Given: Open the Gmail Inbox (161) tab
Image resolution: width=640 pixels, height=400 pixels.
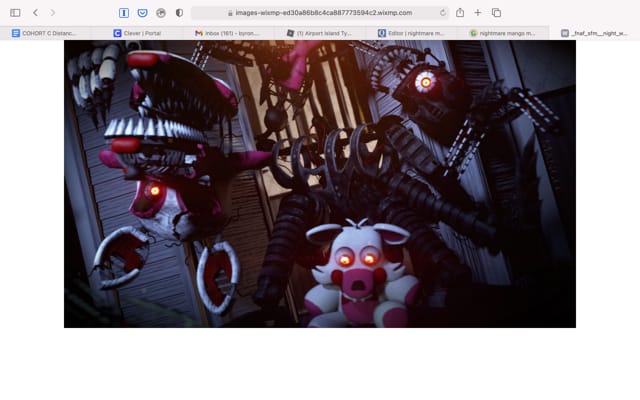Looking at the screenshot, I should pos(230,33).
